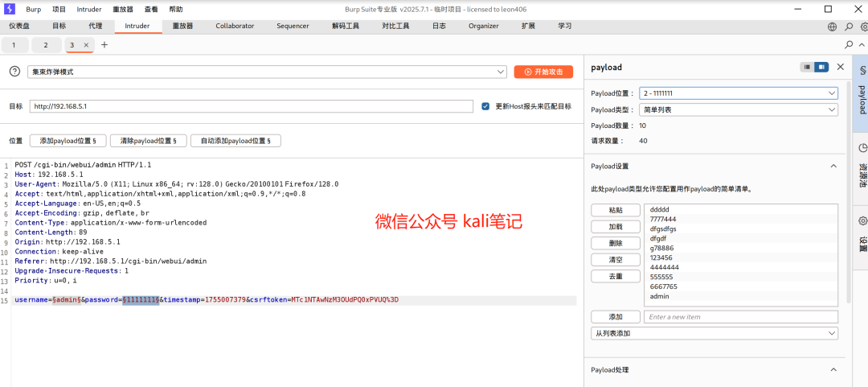Switch to the Collaborator tab
The height and width of the screenshot is (387, 868).
pyautogui.click(x=235, y=26)
